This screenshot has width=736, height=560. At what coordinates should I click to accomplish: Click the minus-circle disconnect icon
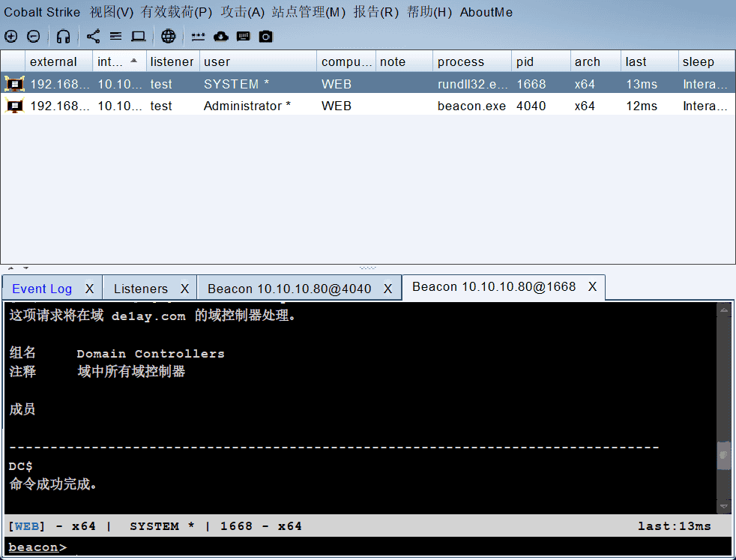(x=34, y=36)
